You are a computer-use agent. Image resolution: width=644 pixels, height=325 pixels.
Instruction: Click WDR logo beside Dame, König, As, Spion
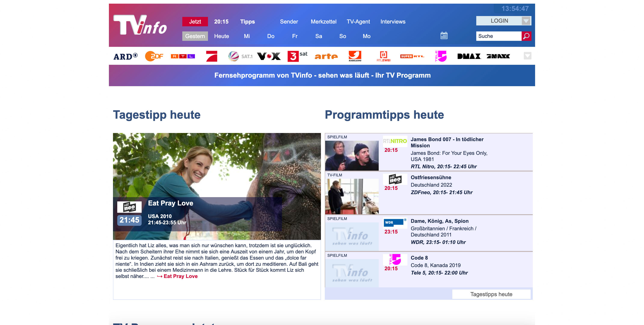395,222
